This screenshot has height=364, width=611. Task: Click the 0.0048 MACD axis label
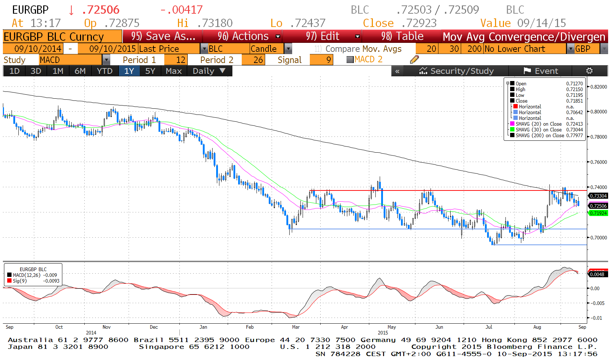pyautogui.click(x=598, y=274)
